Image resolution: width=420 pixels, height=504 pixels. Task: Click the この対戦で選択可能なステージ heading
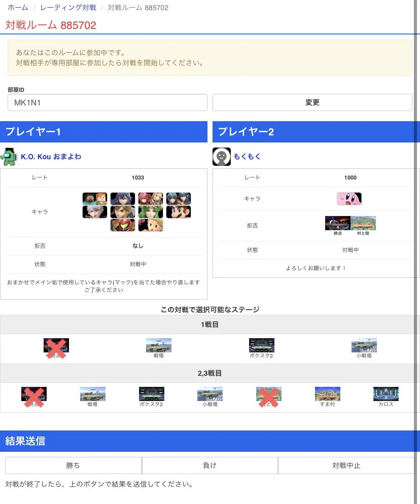pyautogui.click(x=210, y=309)
